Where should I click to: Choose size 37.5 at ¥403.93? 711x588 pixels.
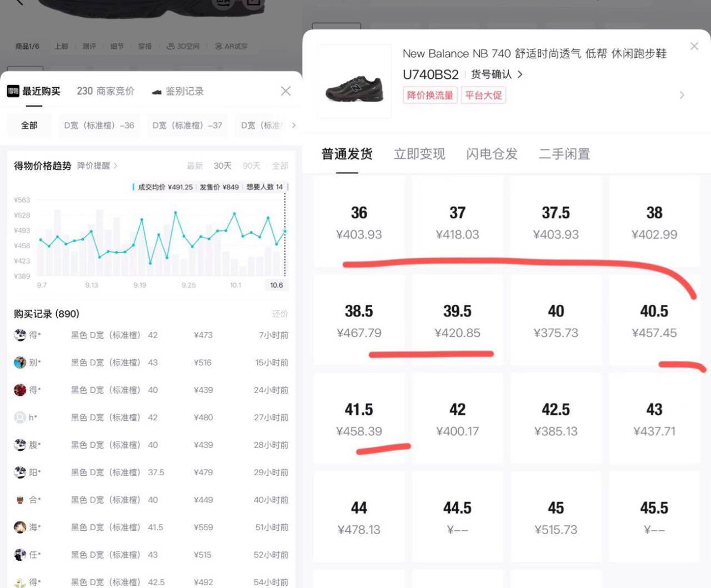(555, 222)
